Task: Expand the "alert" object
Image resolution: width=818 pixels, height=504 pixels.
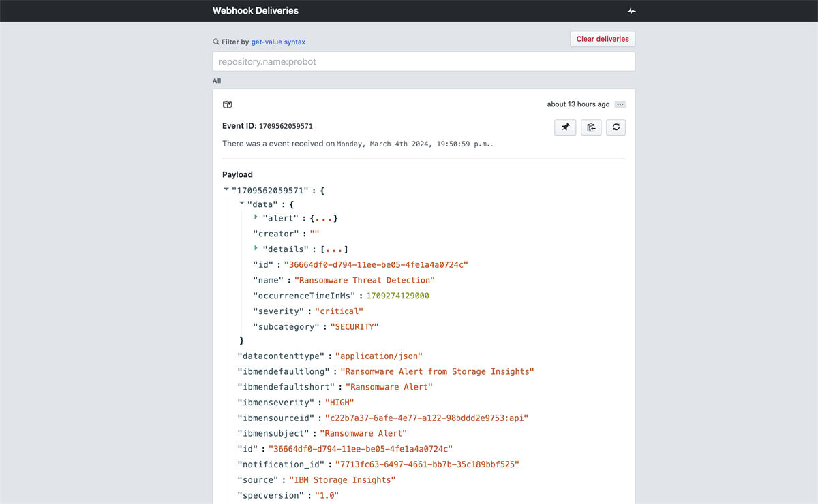Action: click(256, 217)
